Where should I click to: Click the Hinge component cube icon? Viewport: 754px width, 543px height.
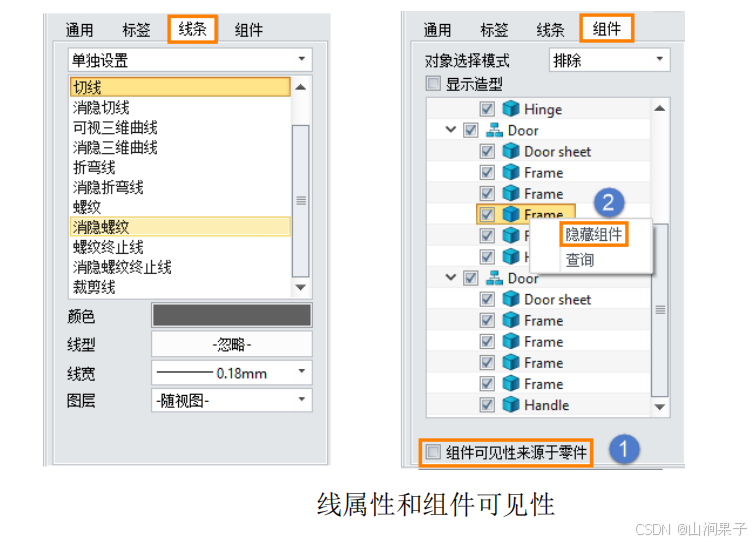click(x=511, y=109)
